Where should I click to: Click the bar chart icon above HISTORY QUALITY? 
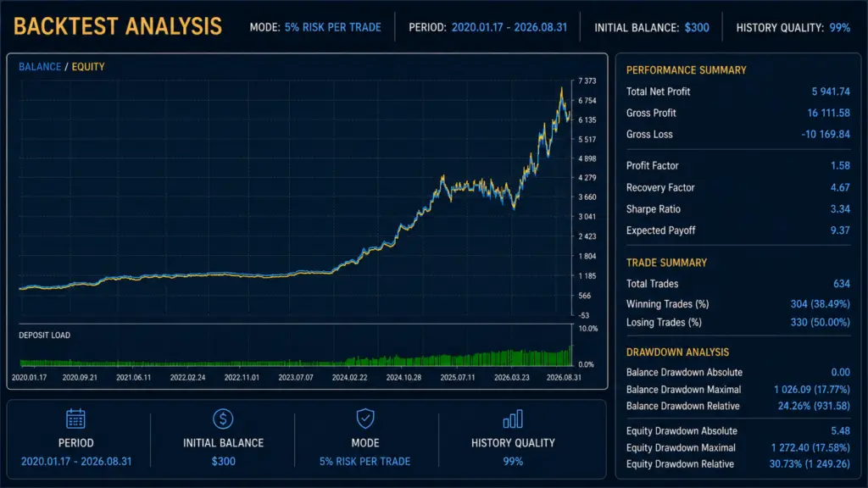point(513,419)
